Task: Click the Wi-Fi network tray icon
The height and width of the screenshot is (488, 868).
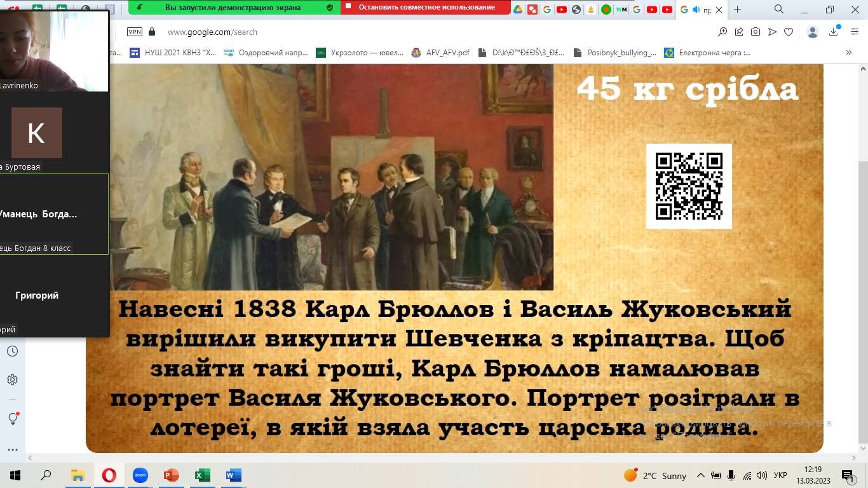Action: coord(747,475)
